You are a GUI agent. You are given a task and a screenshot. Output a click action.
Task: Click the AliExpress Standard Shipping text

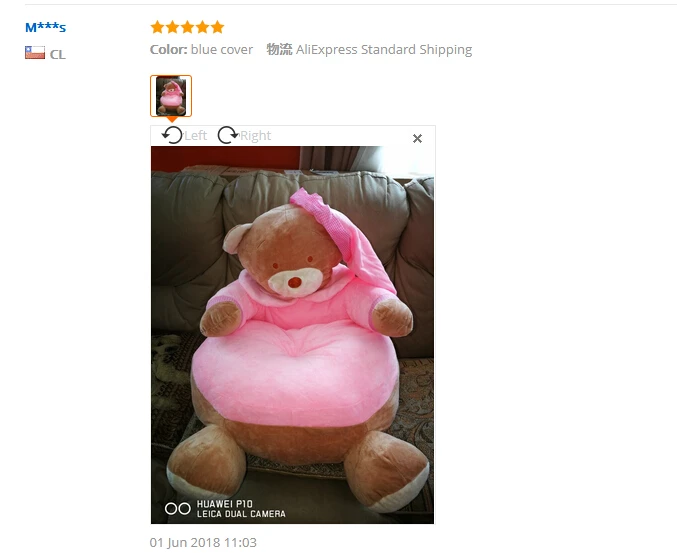[x=384, y=50]
